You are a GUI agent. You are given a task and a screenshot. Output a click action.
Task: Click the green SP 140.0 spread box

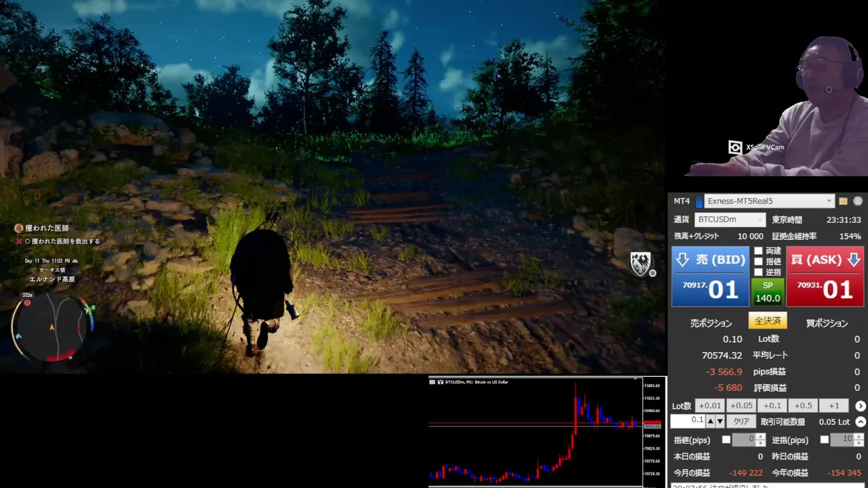tap(768, 292)
